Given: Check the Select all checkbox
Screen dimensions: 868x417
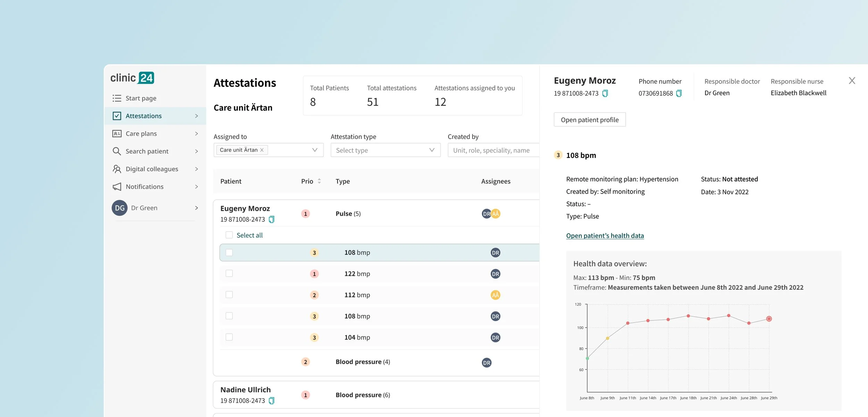Looking at the screenshot, I should [229, 235].
